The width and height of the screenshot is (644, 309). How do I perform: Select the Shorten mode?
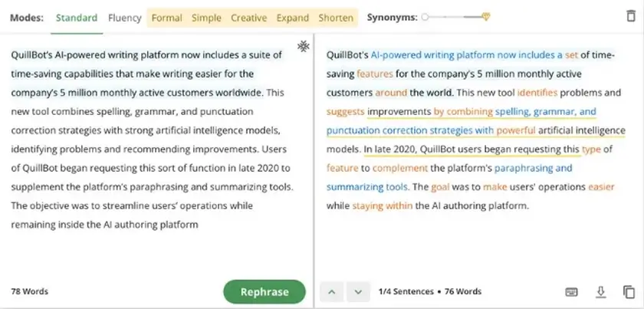[x=336, y=18]
